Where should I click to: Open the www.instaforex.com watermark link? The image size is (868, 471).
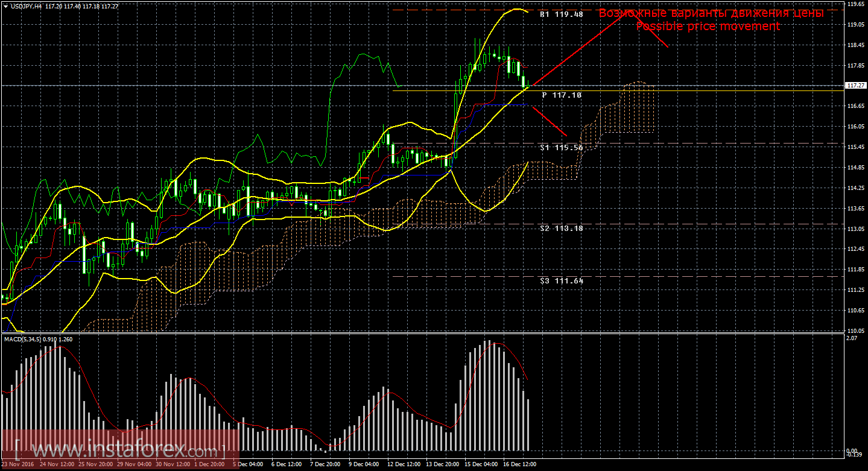pos(119,450)
